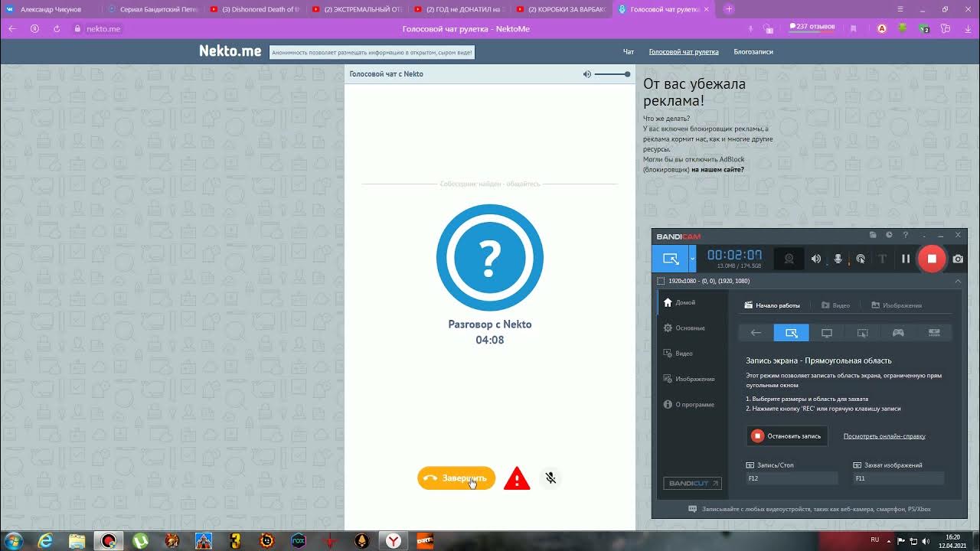Open Блогозаписи menu link
980x551 pixels.
pos(753,52)
